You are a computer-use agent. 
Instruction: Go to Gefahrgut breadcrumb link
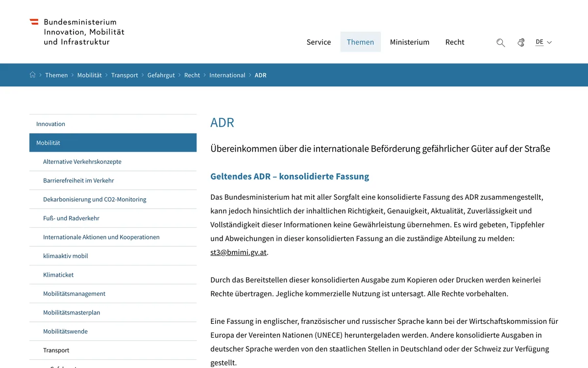161,75
